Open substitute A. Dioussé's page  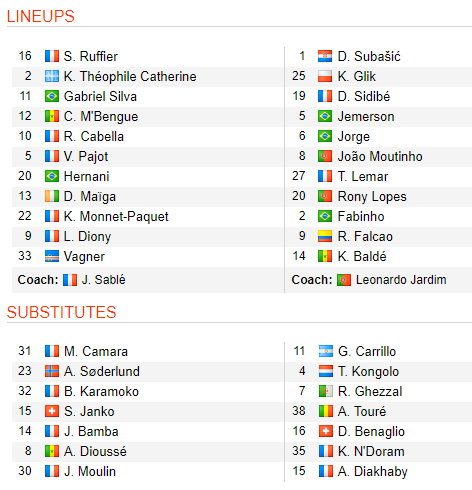coord(95,451)
